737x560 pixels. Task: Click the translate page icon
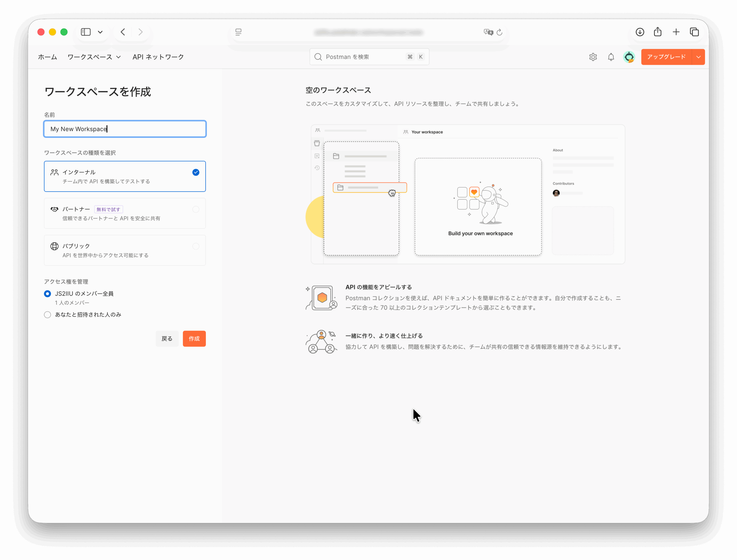coord(488,32)
